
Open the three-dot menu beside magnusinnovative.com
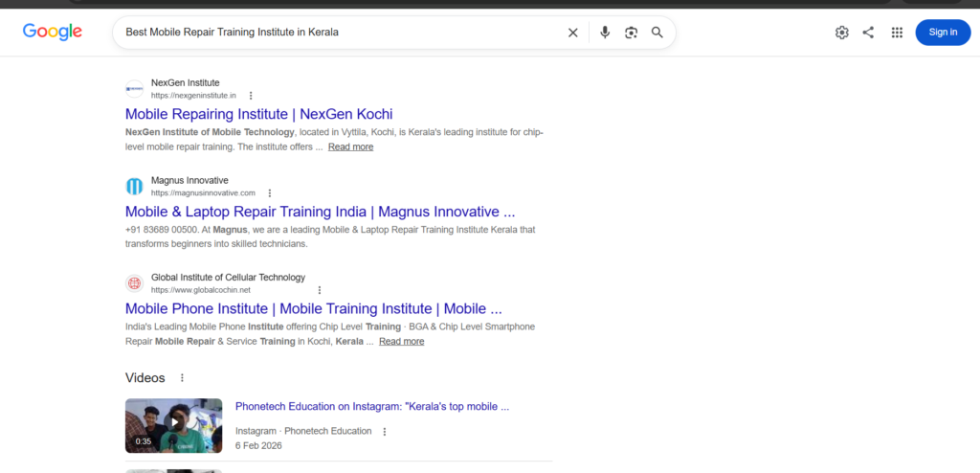click(x=269, y=192)
